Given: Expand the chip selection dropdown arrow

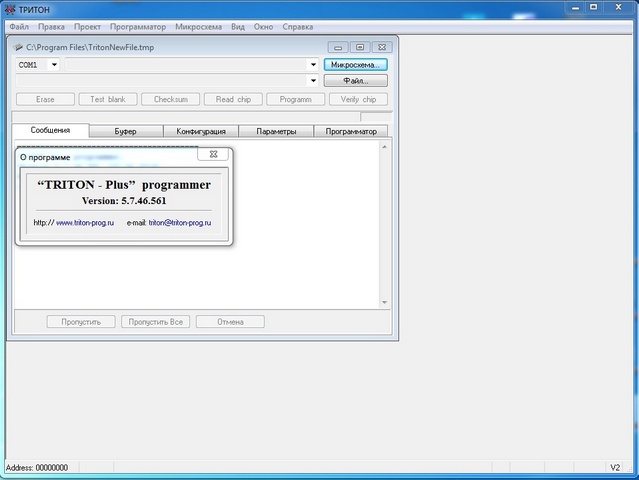Looking at the screenshot, I should 313,65.
